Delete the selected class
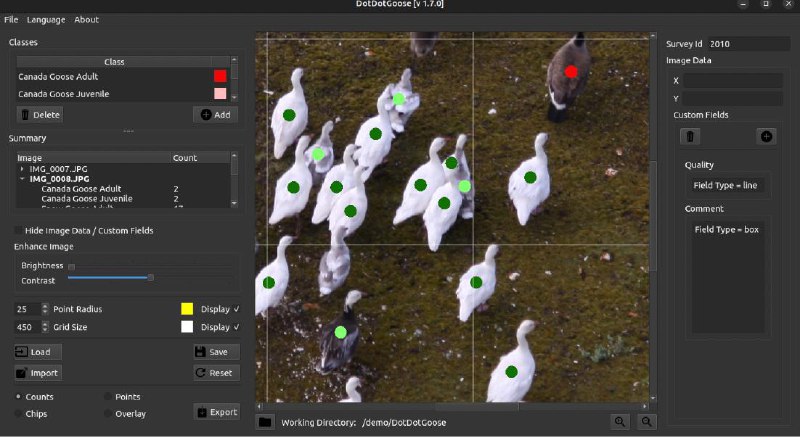Screen dimensions: 800x438 pos(40,115)
